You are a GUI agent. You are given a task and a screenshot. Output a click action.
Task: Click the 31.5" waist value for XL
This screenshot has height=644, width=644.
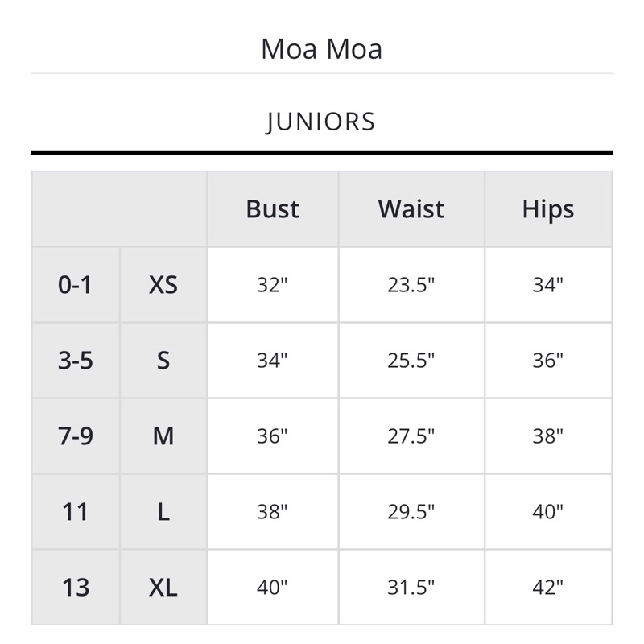tap(411, 588)
